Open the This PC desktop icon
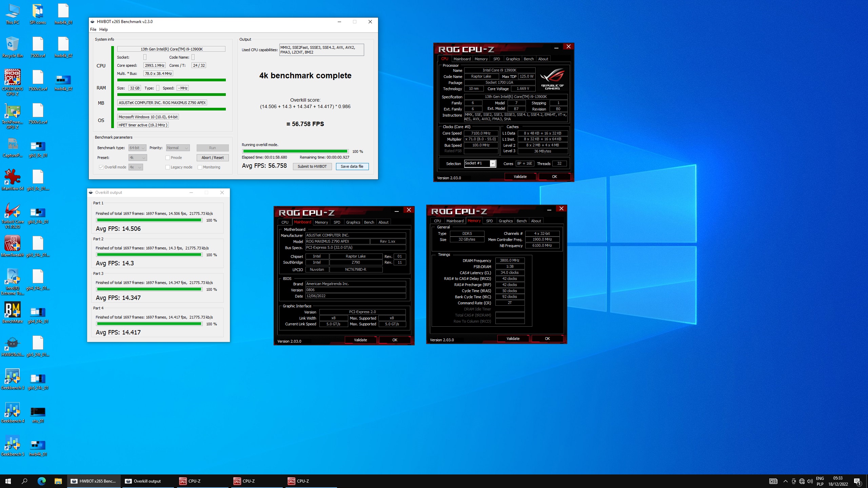 (13, 14)
